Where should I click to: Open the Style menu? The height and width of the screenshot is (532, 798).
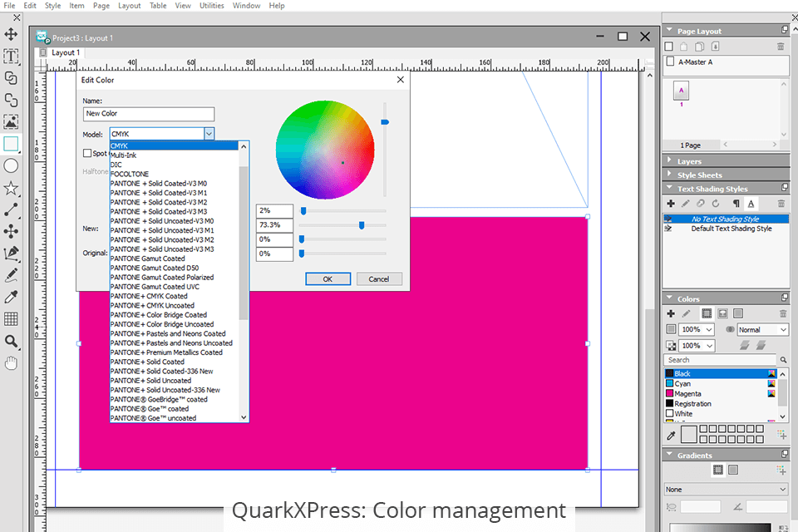52,6
